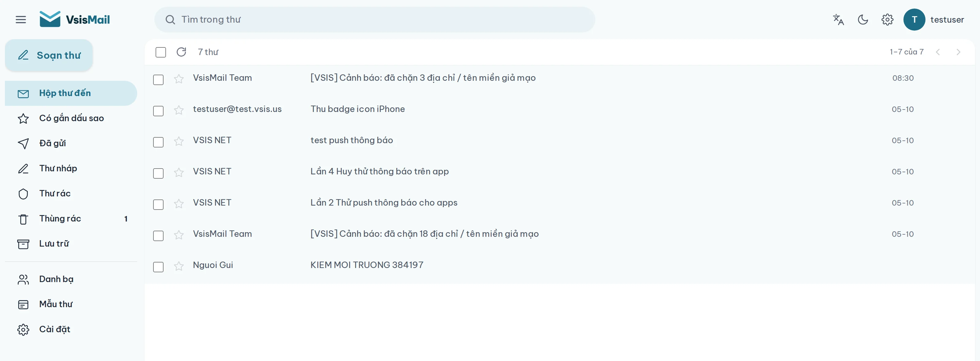
Task: Select checkbox for test push thông báo email
Action: (x=158, y=142)
